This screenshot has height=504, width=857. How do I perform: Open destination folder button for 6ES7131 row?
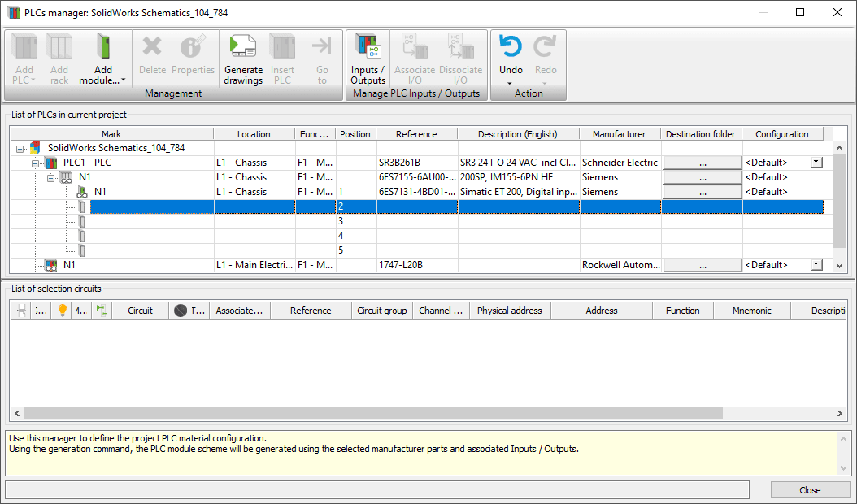click(x=703, y=193)
